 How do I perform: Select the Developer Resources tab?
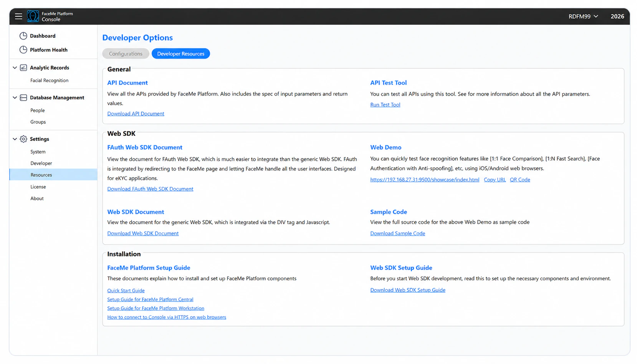180,54
